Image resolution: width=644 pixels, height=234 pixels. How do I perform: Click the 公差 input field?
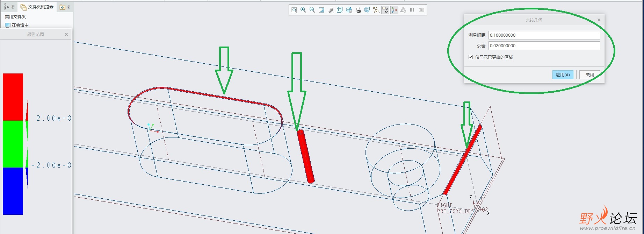coord(544,45)
